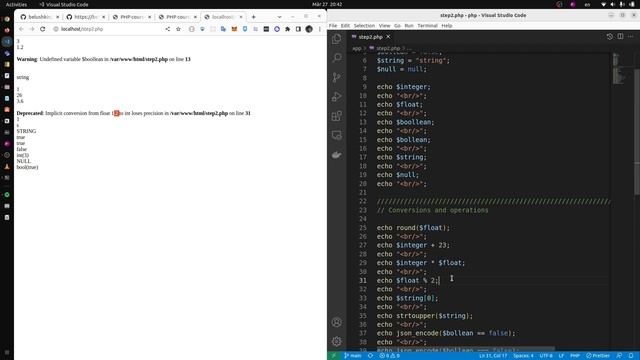Switch to the first PHP course tab
Image resolution: width=640 pixels, height=360 pixels.
[132, 17]
